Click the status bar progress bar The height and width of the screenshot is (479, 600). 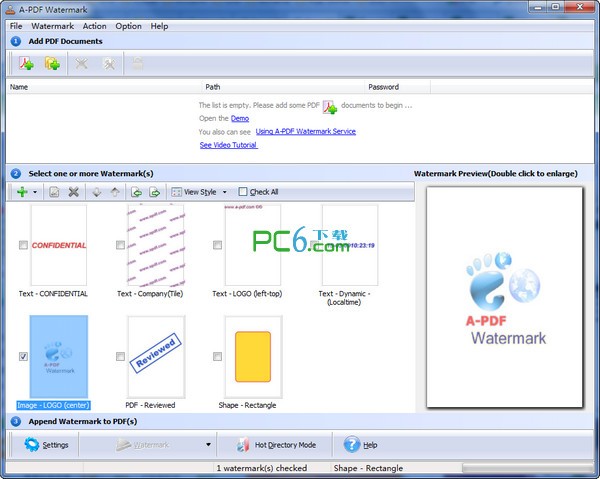[528, 468]
